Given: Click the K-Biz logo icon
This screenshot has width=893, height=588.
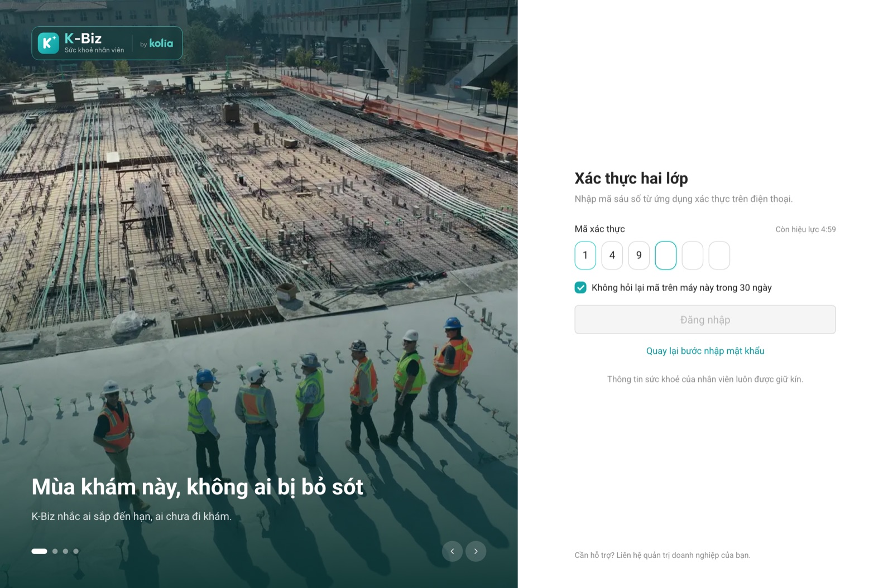Looking at the screenshot, I should 48,43.
